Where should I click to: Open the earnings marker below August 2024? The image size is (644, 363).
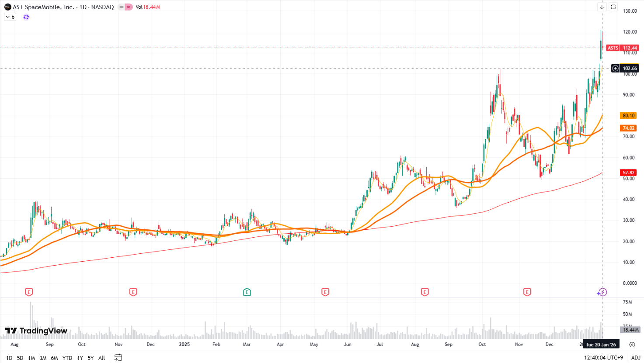tap(29, 292)
